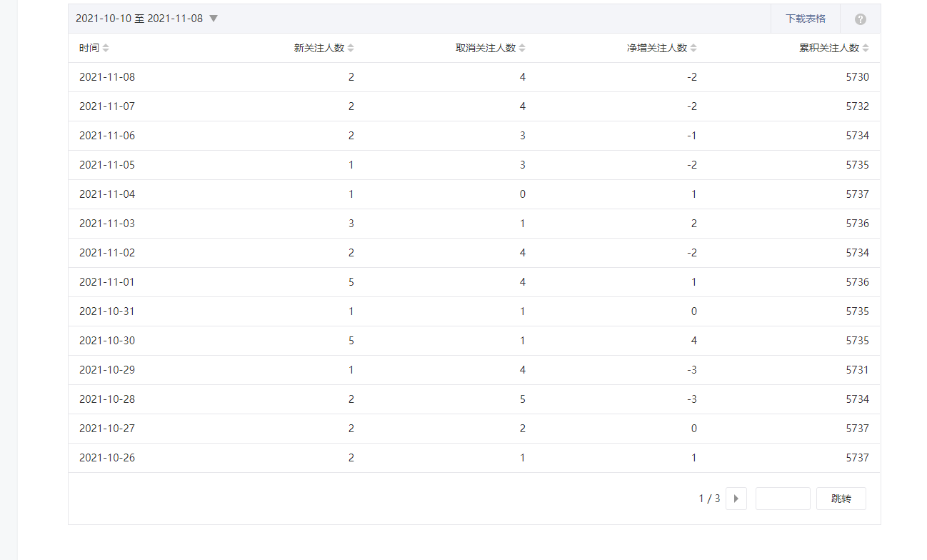Image resolution: width=927 pixels, height=560 pixels.
Task: Click the 2021-10-31 date cell
Action: (107, 311)
